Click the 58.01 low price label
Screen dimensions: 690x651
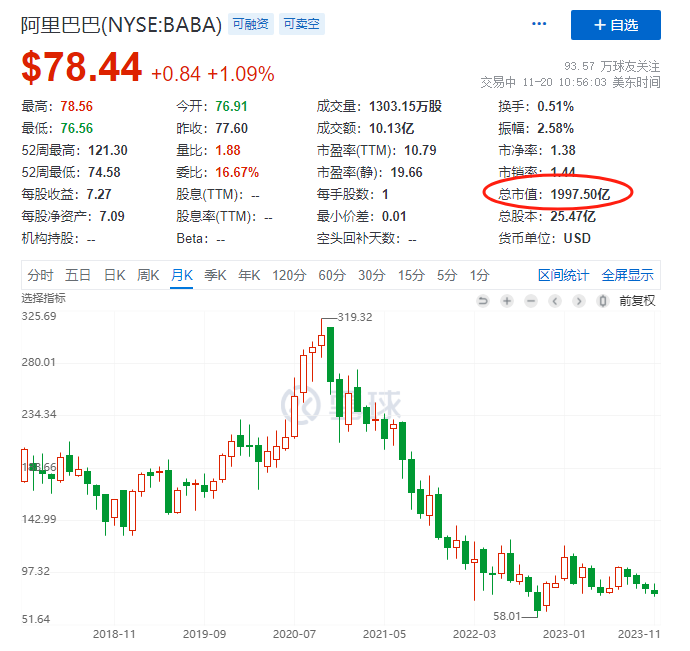pos(507,616)
